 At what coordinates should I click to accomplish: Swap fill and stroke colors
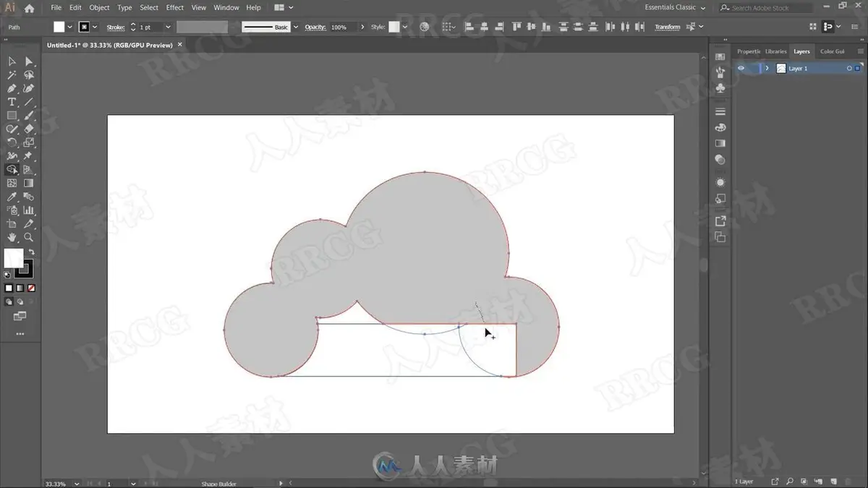point(31,252)
